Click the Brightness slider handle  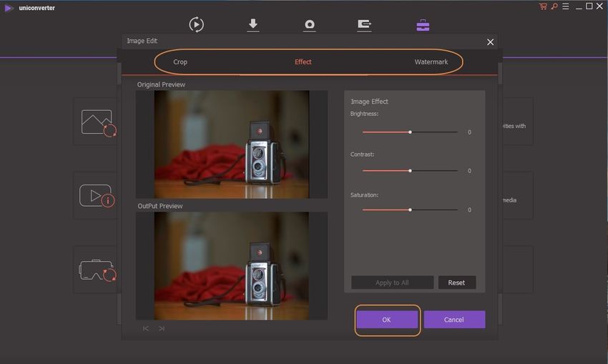(x=410, y=132)
